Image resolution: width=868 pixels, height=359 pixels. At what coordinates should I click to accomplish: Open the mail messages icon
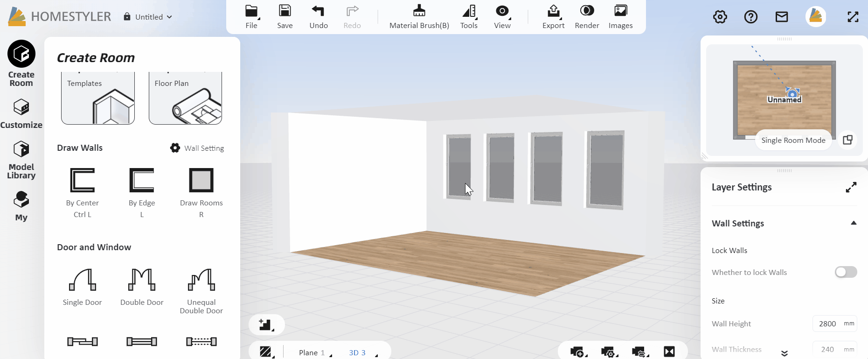pos(782,17)
